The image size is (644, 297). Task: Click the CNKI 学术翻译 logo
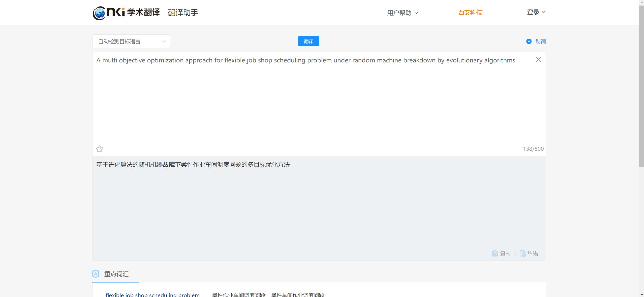[126, 13]
